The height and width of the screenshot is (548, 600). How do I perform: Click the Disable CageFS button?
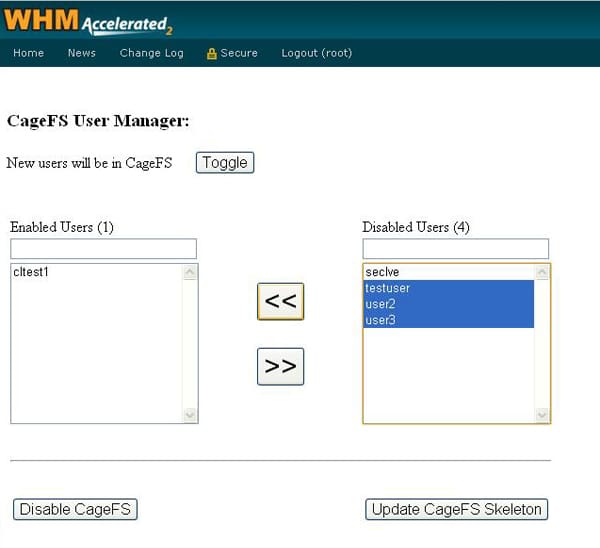coord(75,509)
